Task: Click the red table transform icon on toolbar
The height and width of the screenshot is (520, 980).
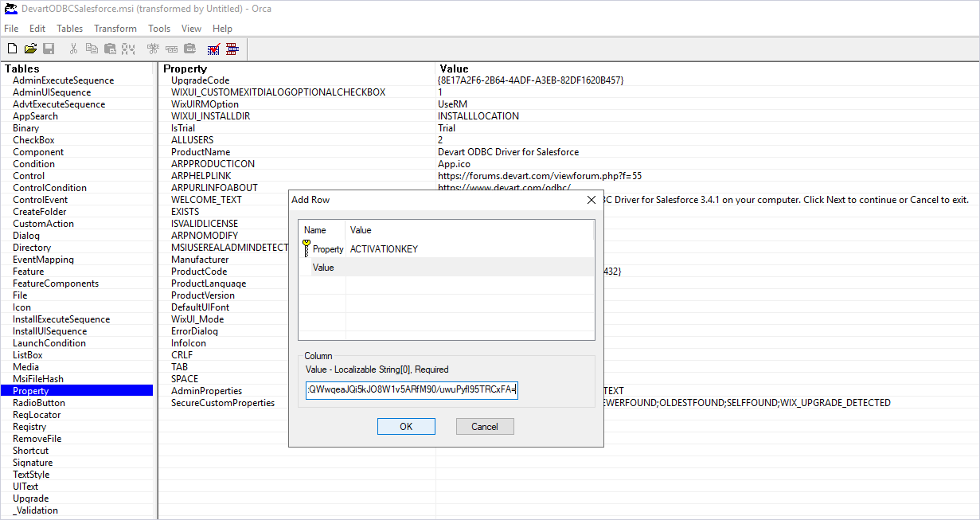Action: pos(232,48)
